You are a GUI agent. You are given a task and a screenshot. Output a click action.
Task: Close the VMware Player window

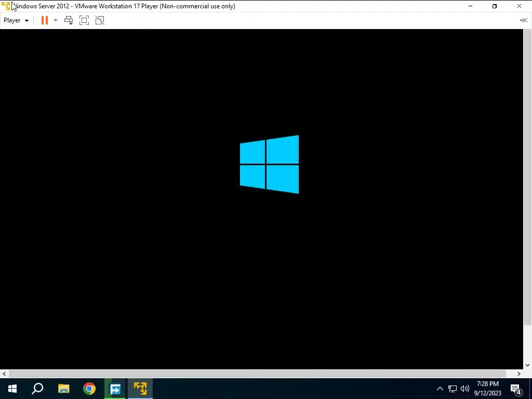pos(519,6)
